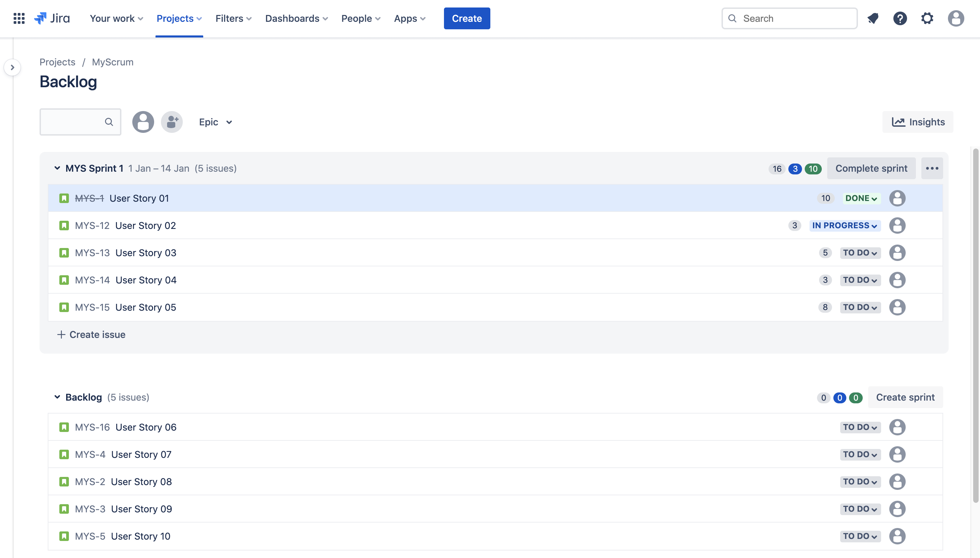
Task: Click the Jira logo
Action: 52,18
